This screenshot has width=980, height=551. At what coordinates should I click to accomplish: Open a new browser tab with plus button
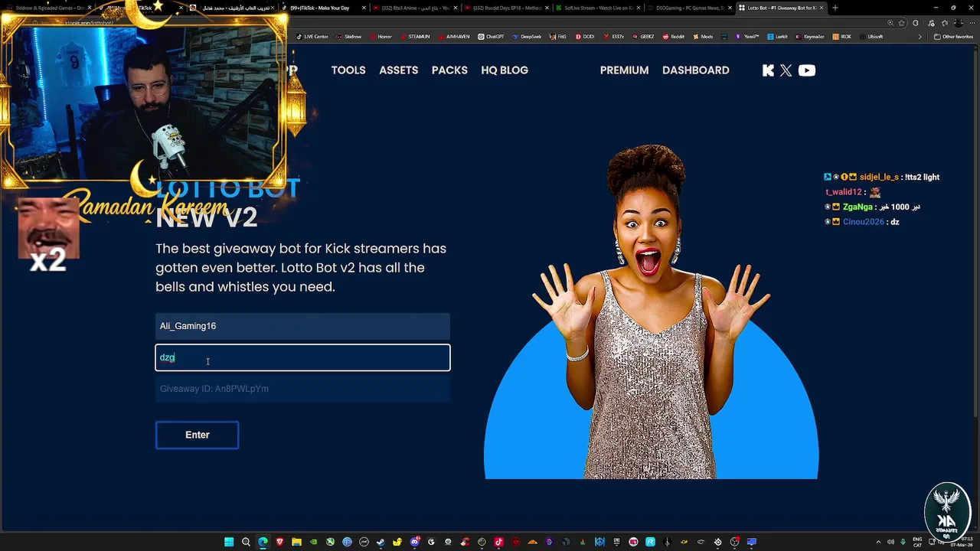(x=835, y=8)
